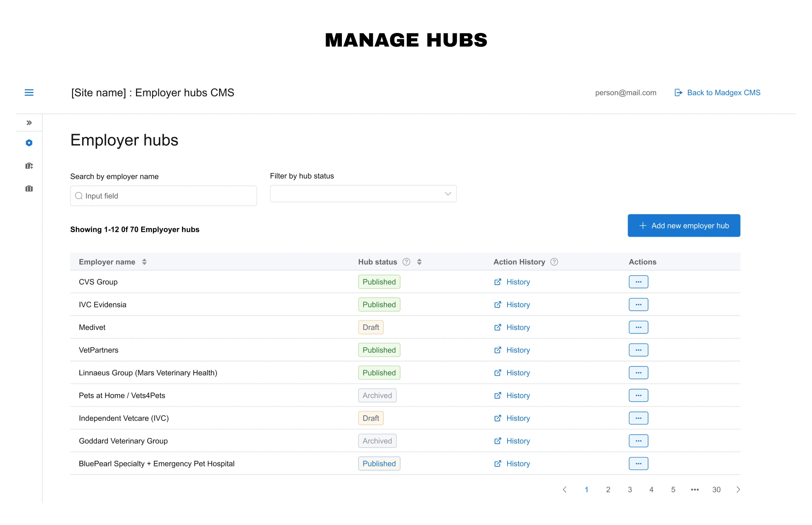Open actions menu for Goddard Veterinary Group
This screenshot has height=525, width=812.
click(x=638, y=441)
